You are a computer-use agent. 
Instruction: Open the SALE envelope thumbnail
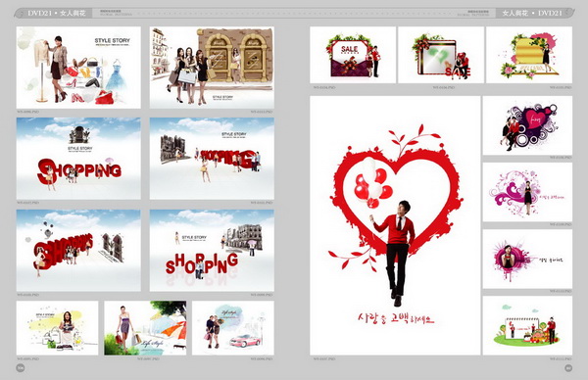(353, 55)
